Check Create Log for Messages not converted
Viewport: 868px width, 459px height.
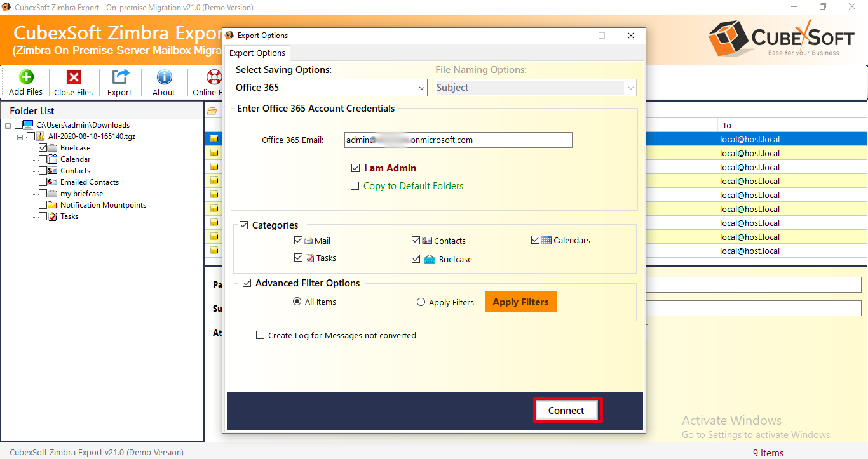pos(260,335)
